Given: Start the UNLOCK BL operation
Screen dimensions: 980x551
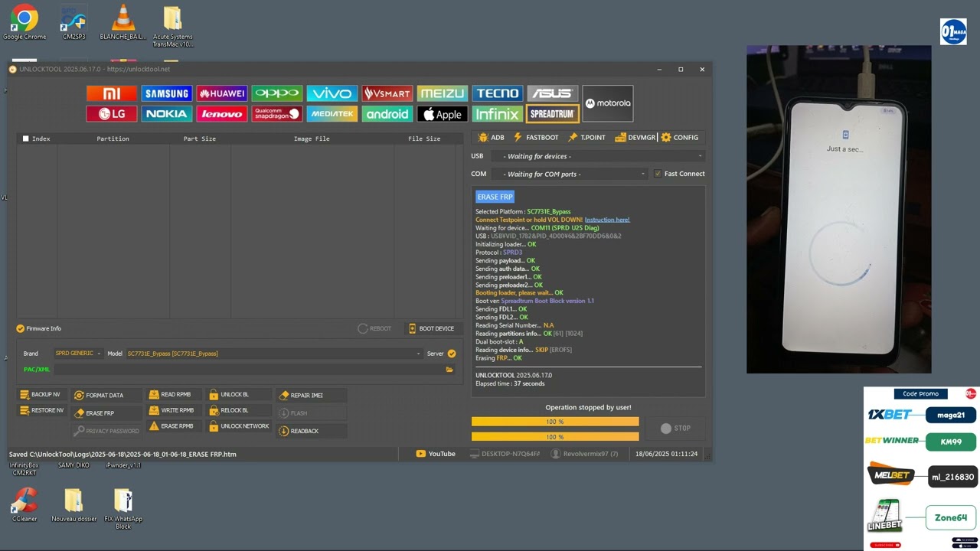Looking at the screenshot, I should 239,395.
